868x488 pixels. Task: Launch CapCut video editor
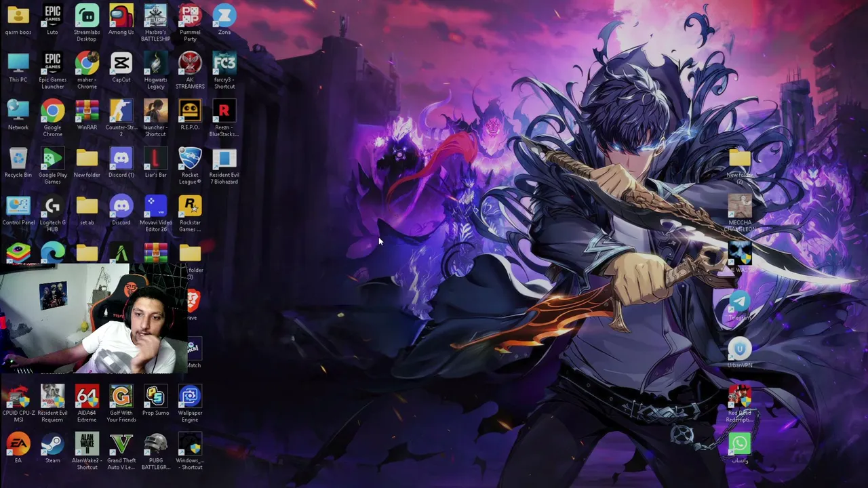[121, 67]
